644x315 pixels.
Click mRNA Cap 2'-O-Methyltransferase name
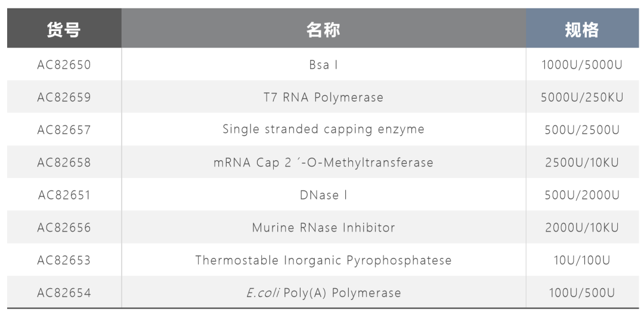[323, 162]
